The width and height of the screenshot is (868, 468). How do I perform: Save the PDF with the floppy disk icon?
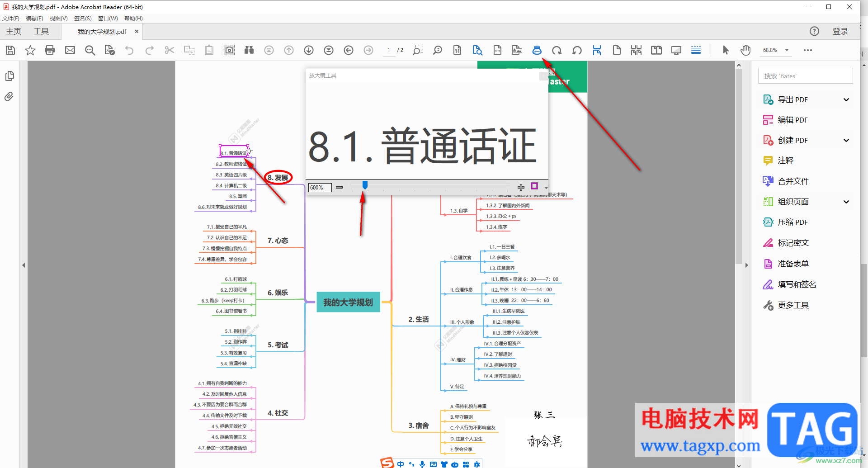point(10,50)
